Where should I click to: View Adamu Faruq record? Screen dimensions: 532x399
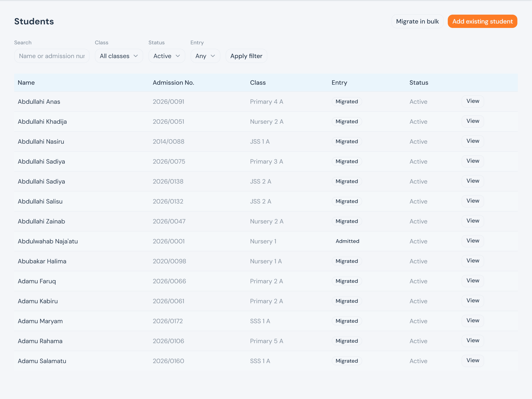pos(473,281)
